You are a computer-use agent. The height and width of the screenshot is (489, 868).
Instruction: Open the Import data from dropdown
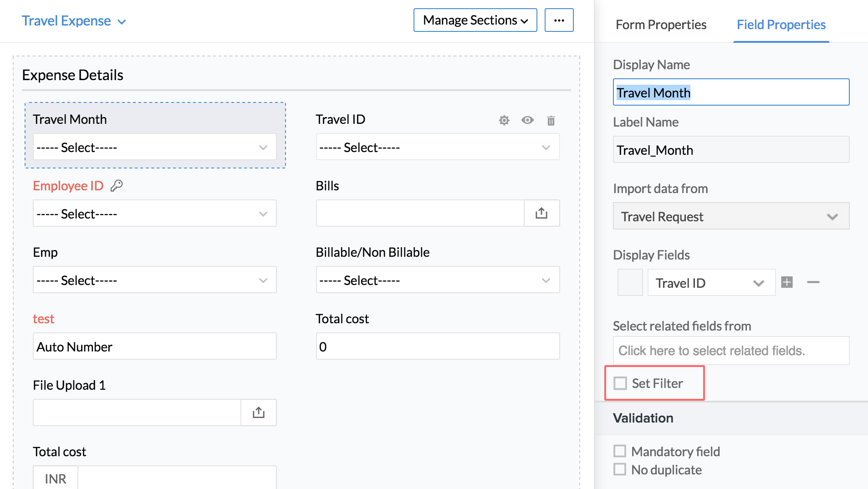(730, 216)
